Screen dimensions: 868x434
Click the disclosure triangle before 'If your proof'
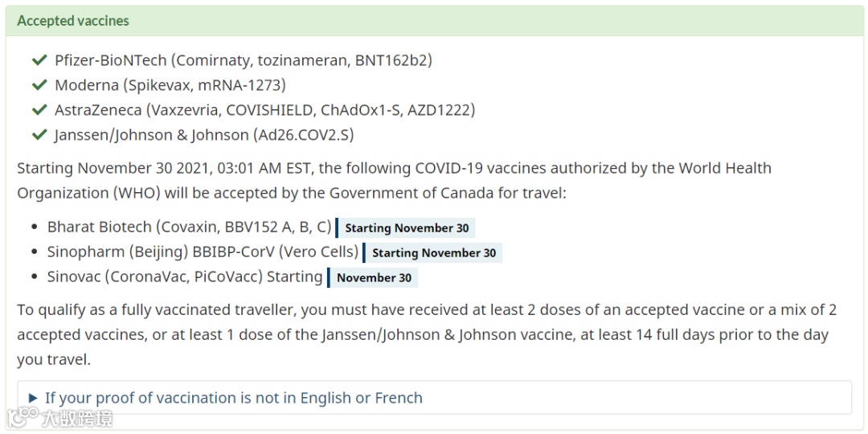[33, 398]
